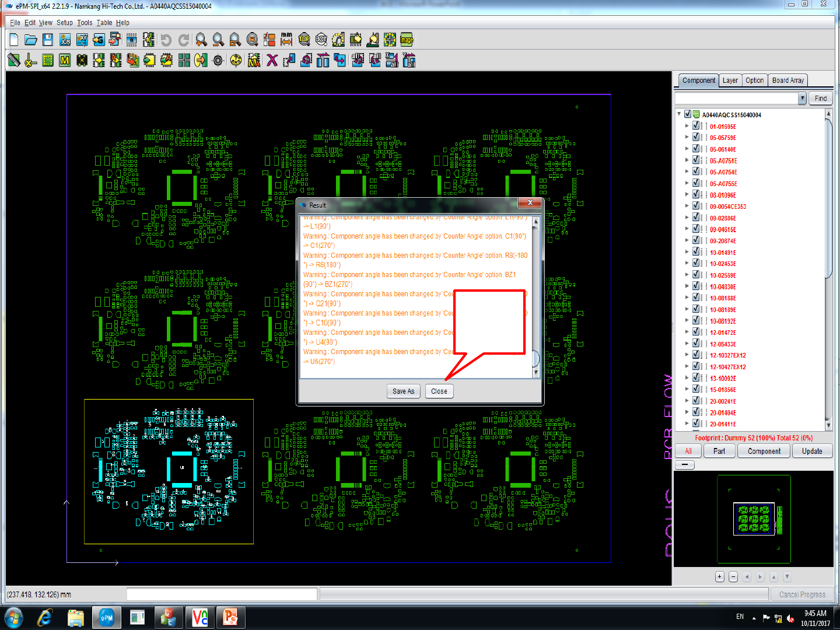Zoom out with the minus magnifier icon
The height and width of the screenshot is (630, 840).
(x=218, y=40)
